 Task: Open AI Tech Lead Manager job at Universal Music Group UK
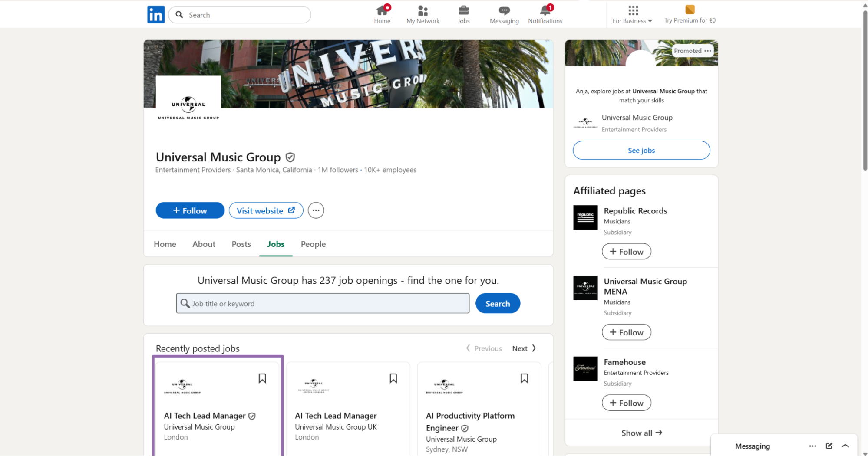coord(336,416)
